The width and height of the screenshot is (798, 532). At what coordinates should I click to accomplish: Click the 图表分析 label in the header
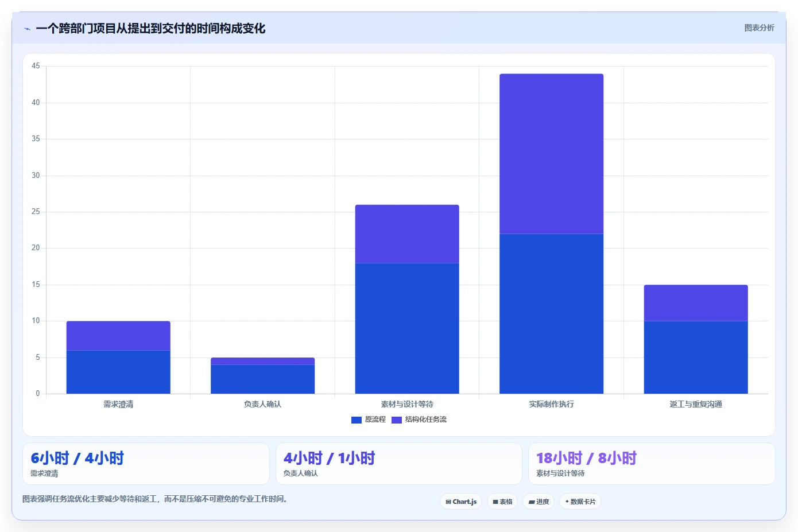coord(759,28)
